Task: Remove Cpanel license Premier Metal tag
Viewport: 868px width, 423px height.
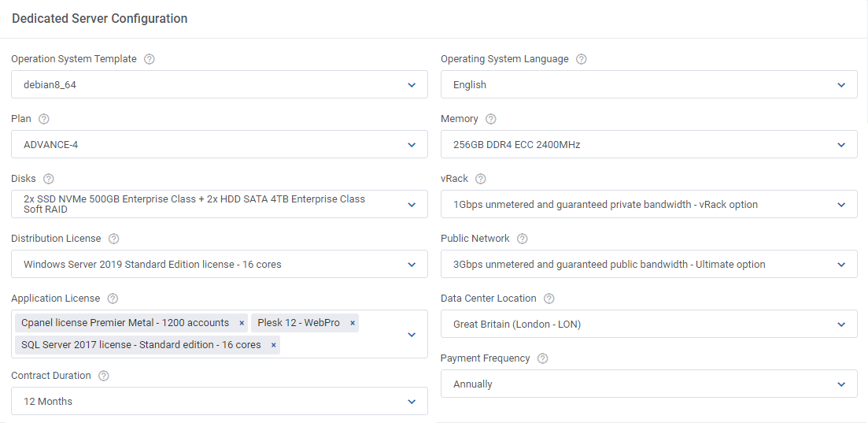Action: [242, 323]
